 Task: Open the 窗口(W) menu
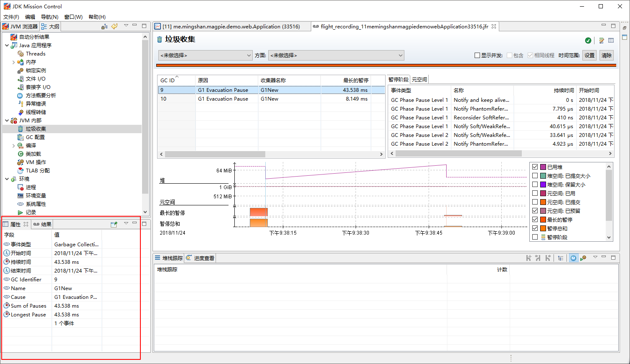click(x=74, y=17)
